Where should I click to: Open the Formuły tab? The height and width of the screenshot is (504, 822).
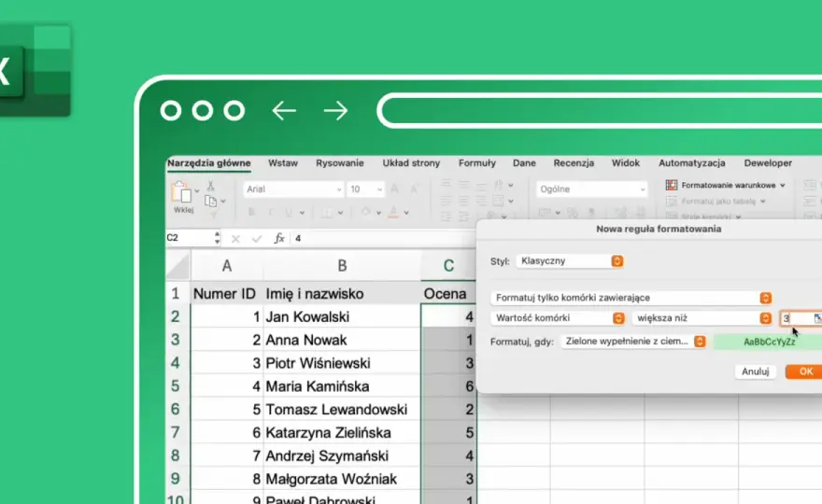[x=477, y=163]
